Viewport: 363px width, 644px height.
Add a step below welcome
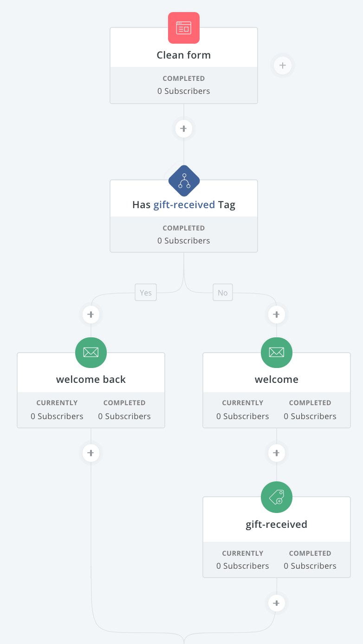(x=276, y=453)
